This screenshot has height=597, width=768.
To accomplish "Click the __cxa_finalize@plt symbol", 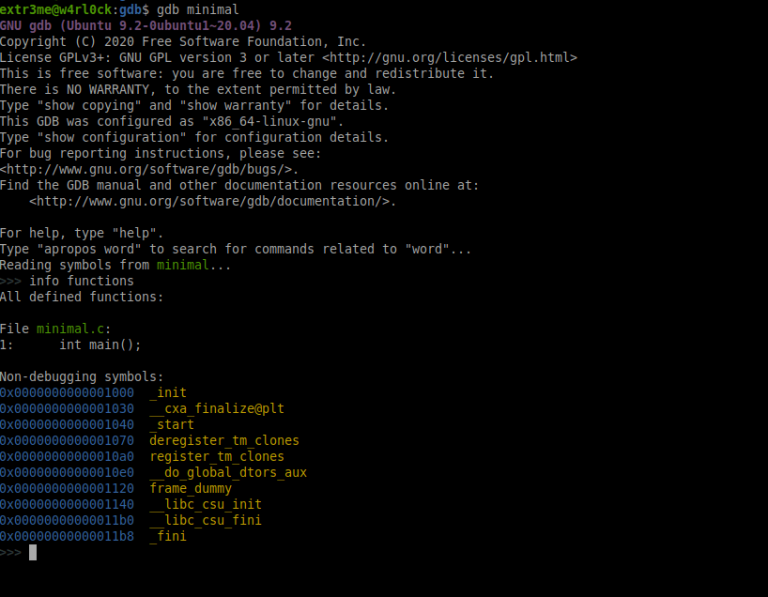I will tap(217, 408).
